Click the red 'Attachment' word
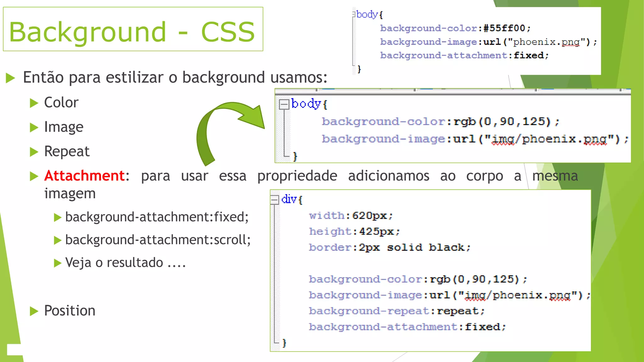The width and height of the screenshot is (644, 362). pos(85,176)
